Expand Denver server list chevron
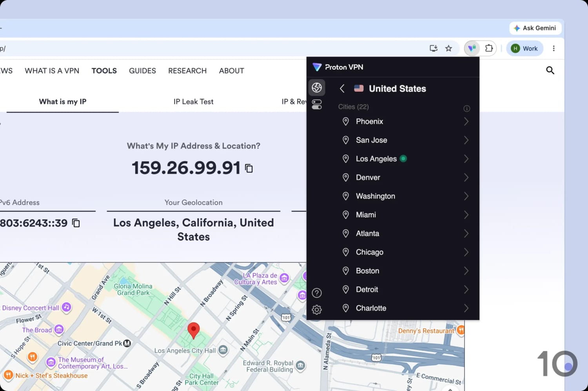This screenshot has height=391, width=588. [466, 177]
